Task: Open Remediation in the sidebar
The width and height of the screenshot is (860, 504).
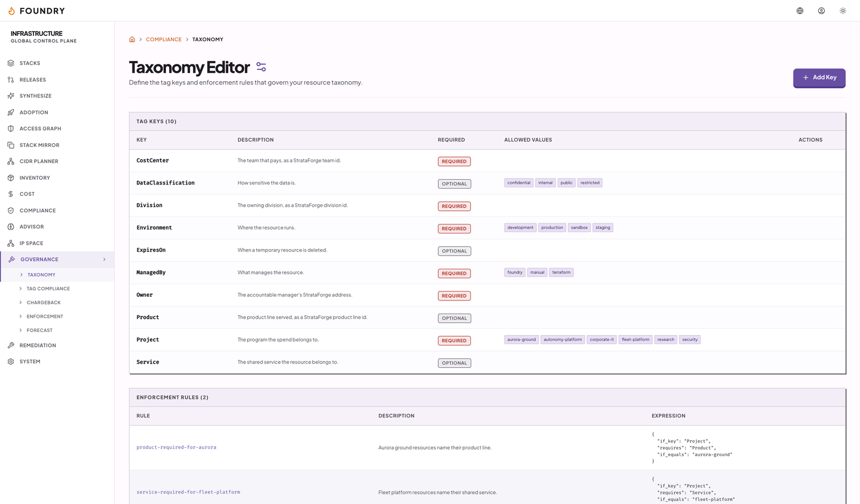Action: coord(57,346)
